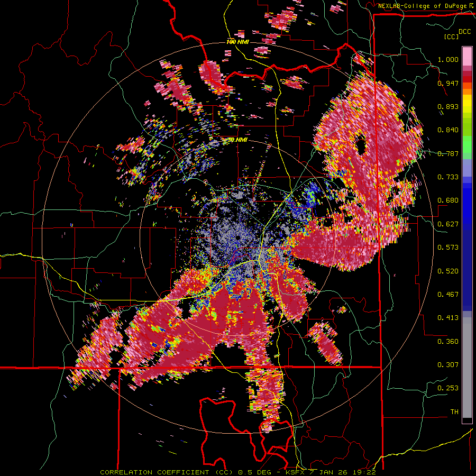Select the 0.733 legend value
Viewport: 476px width, 476px height.
coord(448,177)
